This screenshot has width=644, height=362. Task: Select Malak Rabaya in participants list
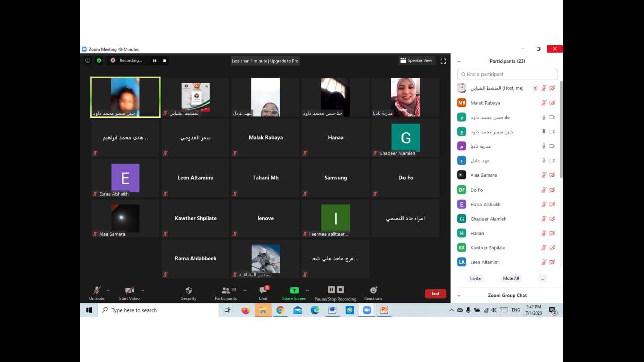click(x=485, y=103)
